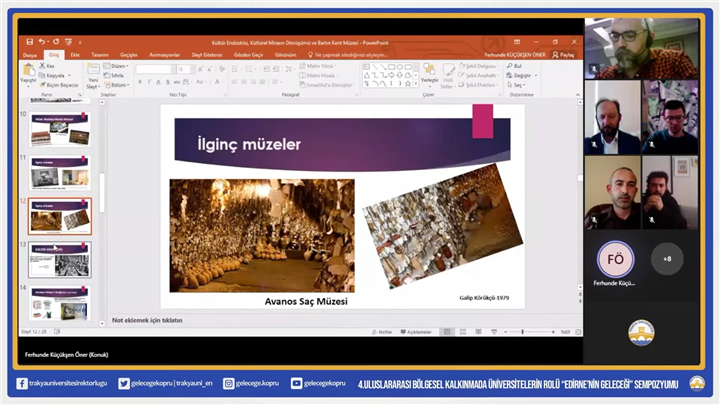The height and width of the screenshot is (405, 720).
Task: Open the Dosya tab
Action: coord(30,55)
